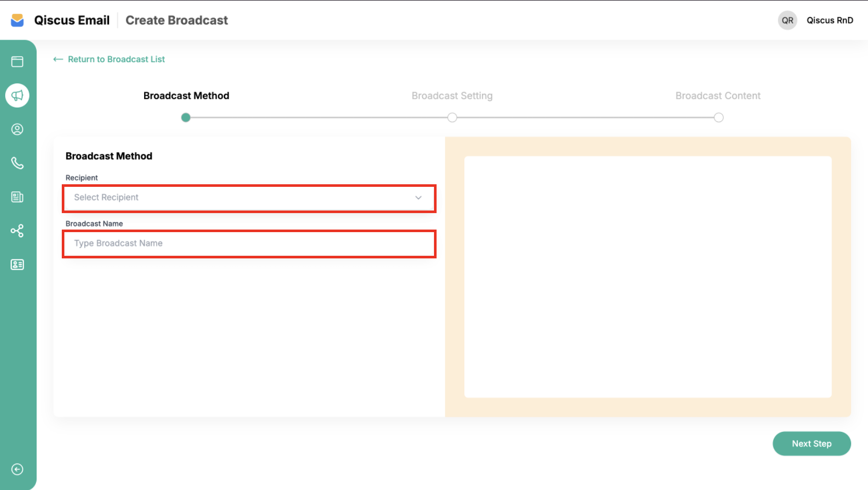Select the Broadcast Setting step label
Screen dimensions: 868x490
452,96
